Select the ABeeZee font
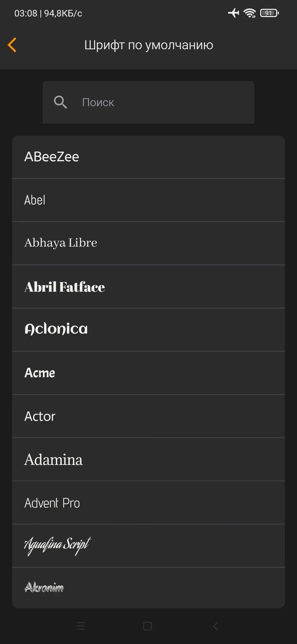The height and width of the screenshot is (644, 297). [148, 157]
